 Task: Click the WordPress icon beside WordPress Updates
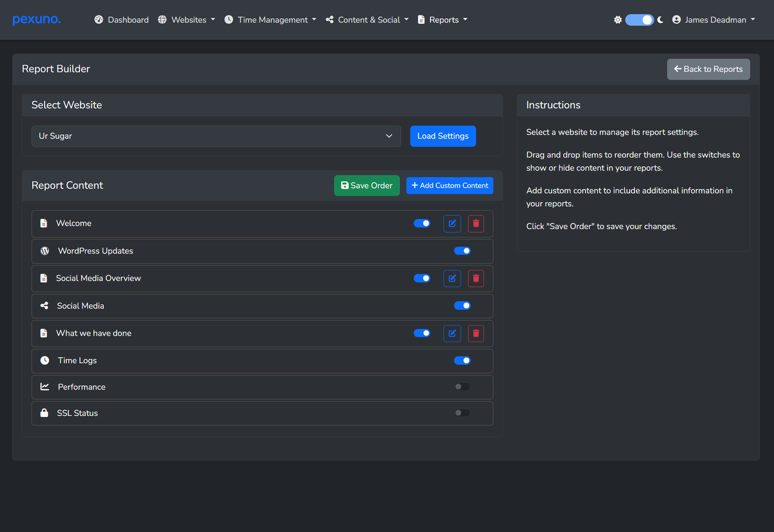[45, 251]
